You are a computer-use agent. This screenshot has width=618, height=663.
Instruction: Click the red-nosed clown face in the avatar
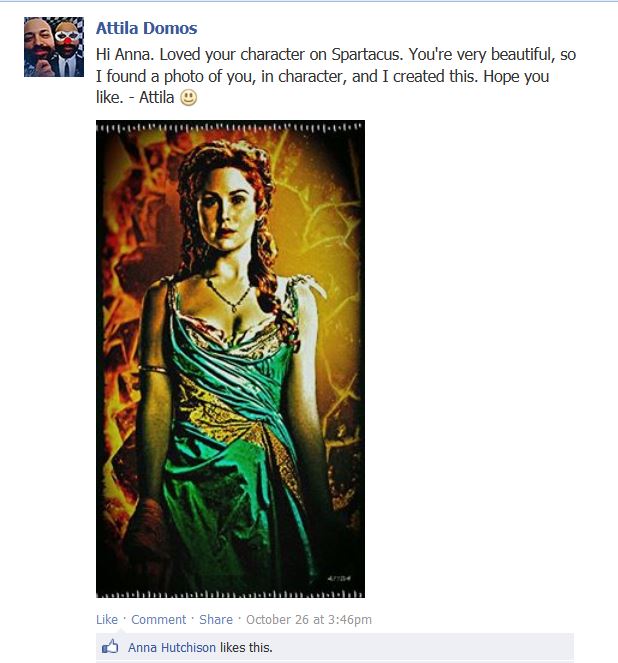(x=68, y=41)
